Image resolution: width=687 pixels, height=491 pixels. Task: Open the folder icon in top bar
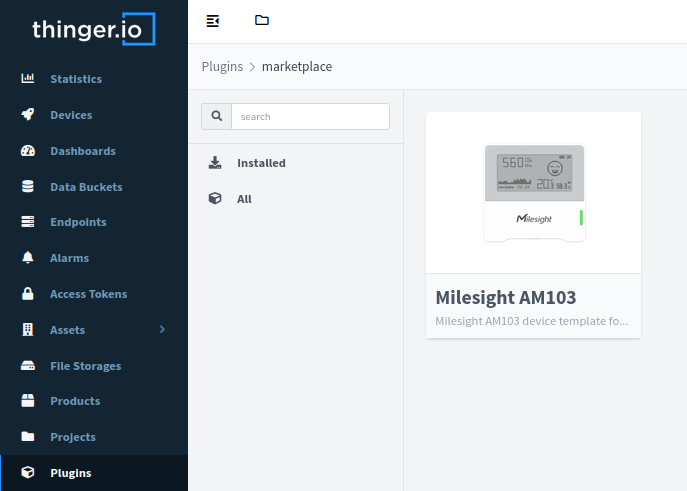tap(262, 21)
